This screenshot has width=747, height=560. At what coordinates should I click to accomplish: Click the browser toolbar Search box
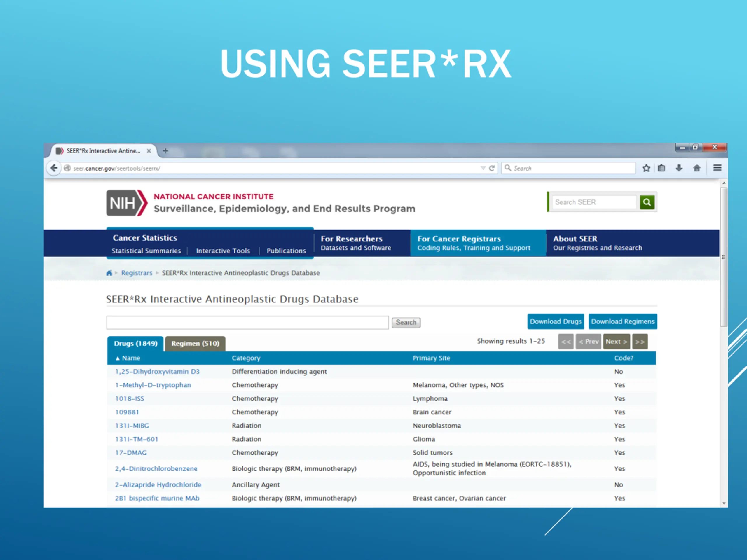point(569,168)
